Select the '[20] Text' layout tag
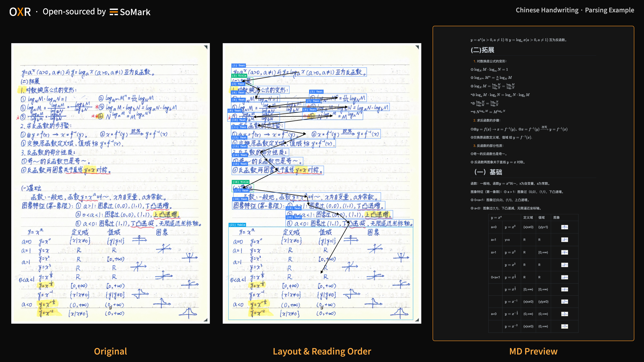This screenshot has width=644, height=362. coord(294,217)
